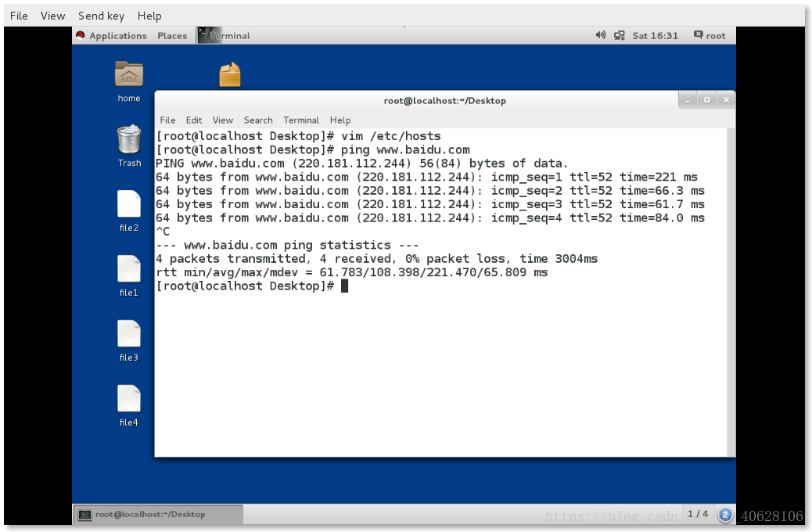The height and width of the screenshot is (532, 812).
Task: Select the file3 desktop icon
Action: [129, 333]
